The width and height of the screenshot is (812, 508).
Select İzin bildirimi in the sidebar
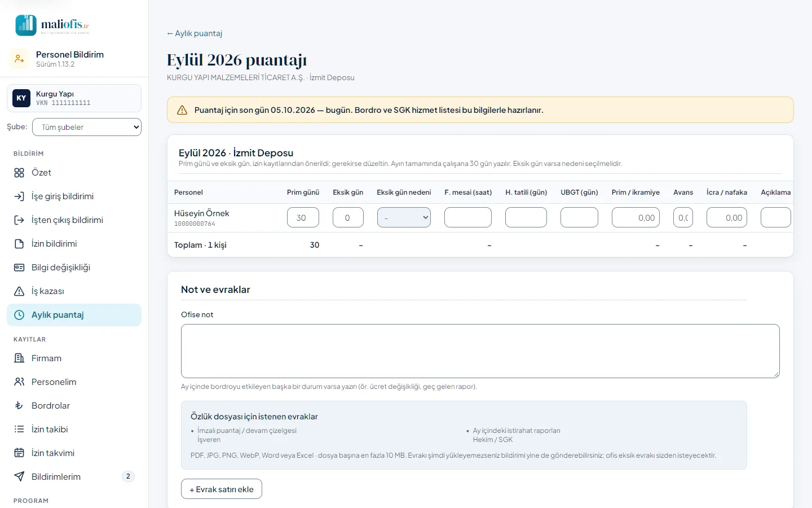click(x=74, y=244)
